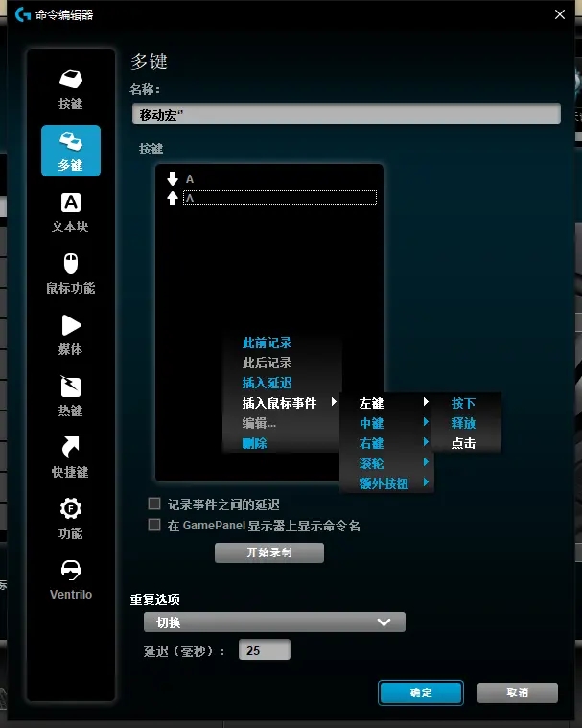Select the 热键 hotkey icon
The image size is (582, 728).
(x=71, y=387)
